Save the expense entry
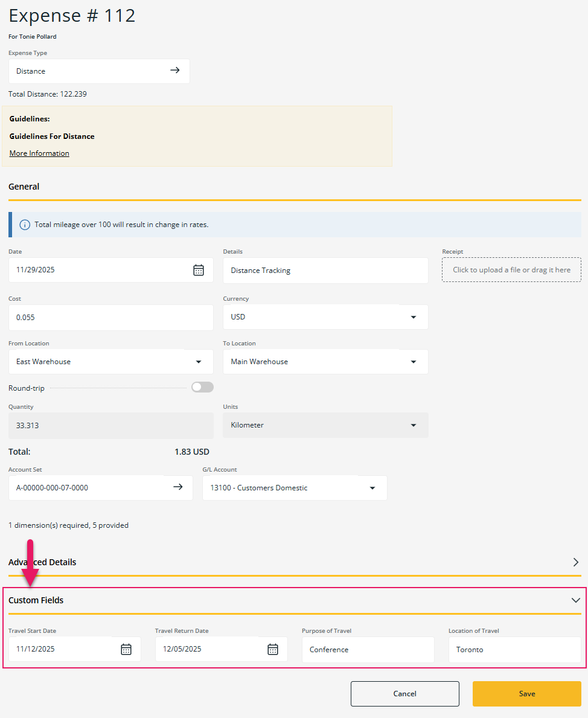 click(x=526, y=693)
